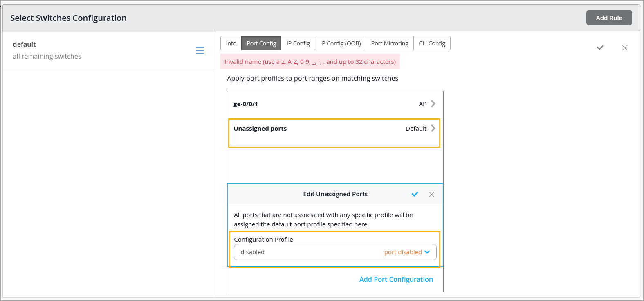This screenshot has height=301, width=644.
Task: Open the IP Config tab
Action: coord(298,43)
